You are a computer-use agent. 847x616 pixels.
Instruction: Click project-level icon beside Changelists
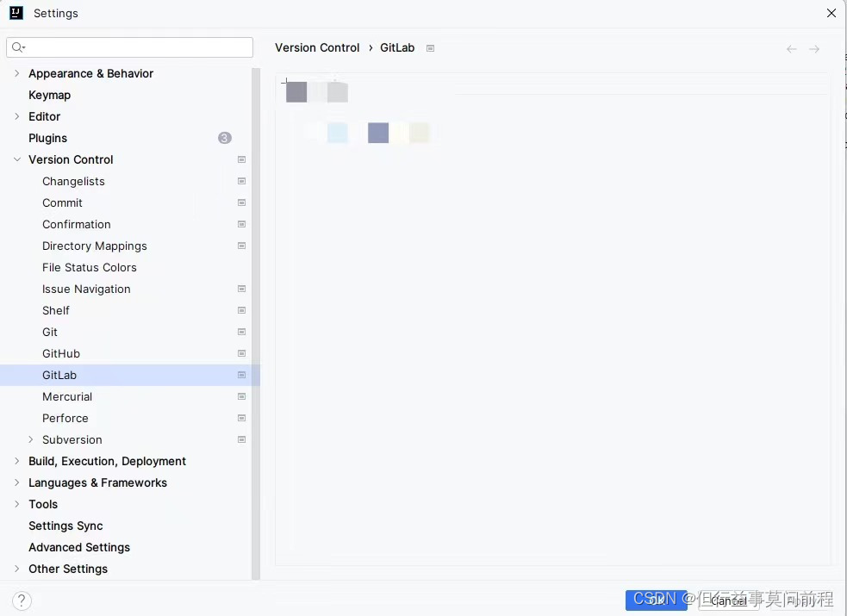point(241,182)
